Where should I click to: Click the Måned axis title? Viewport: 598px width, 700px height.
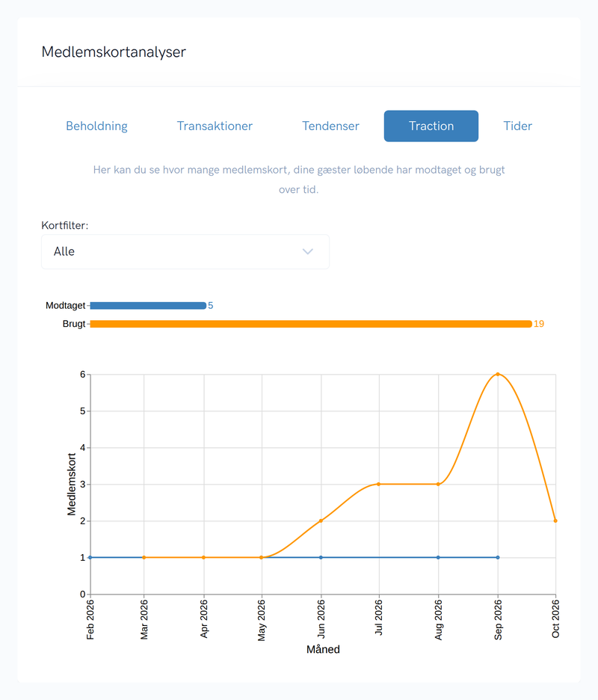click(x=323, y=650)
